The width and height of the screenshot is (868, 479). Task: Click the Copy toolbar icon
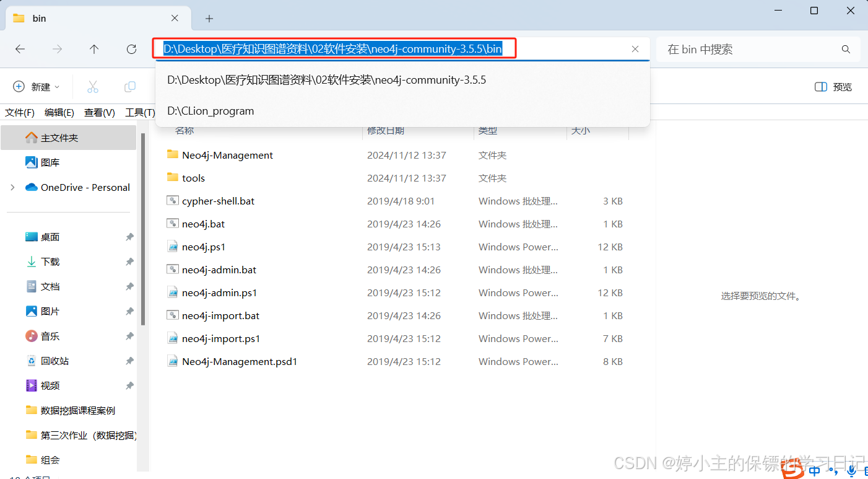point(130,87)
